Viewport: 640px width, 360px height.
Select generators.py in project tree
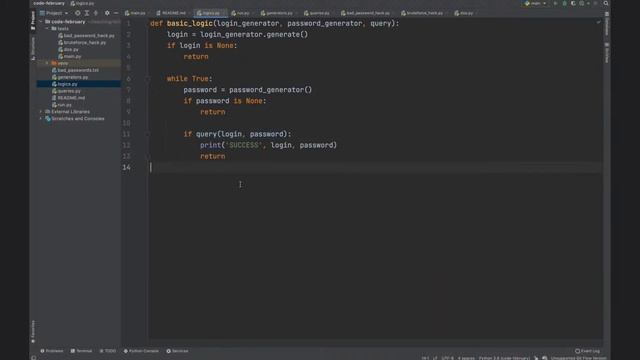point(70,77)
